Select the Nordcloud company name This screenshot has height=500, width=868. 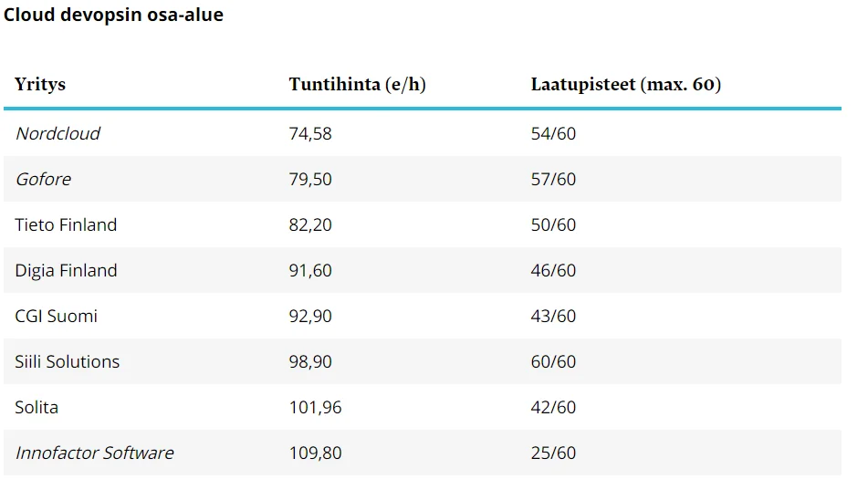point(58,133)
